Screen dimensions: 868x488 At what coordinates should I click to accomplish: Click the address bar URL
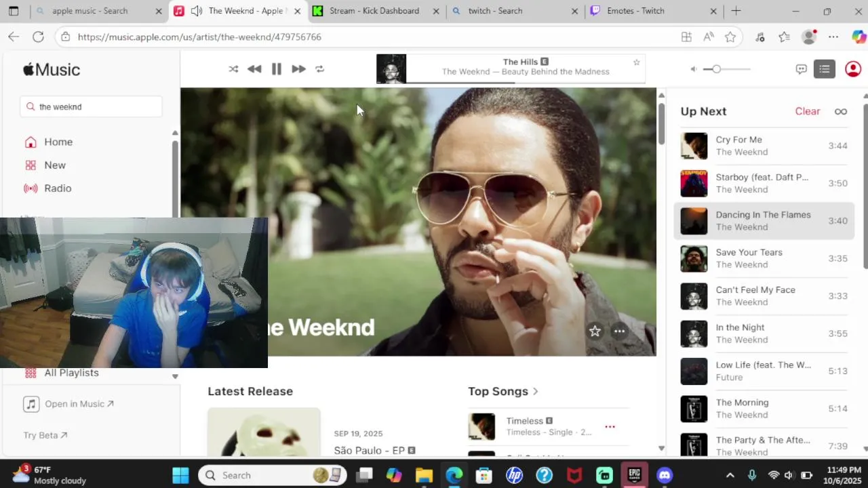(199, 37)
